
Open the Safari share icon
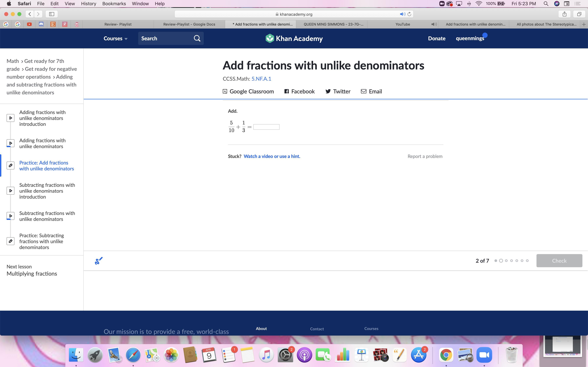(x=564, y=14)
